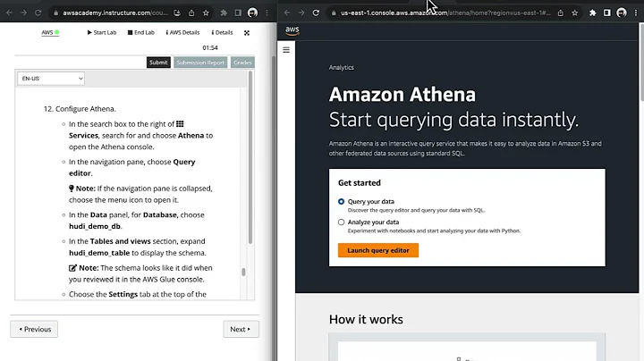Click the install/download icon in left address bar
Screen dimensions: 644x361
click(177, 13)
